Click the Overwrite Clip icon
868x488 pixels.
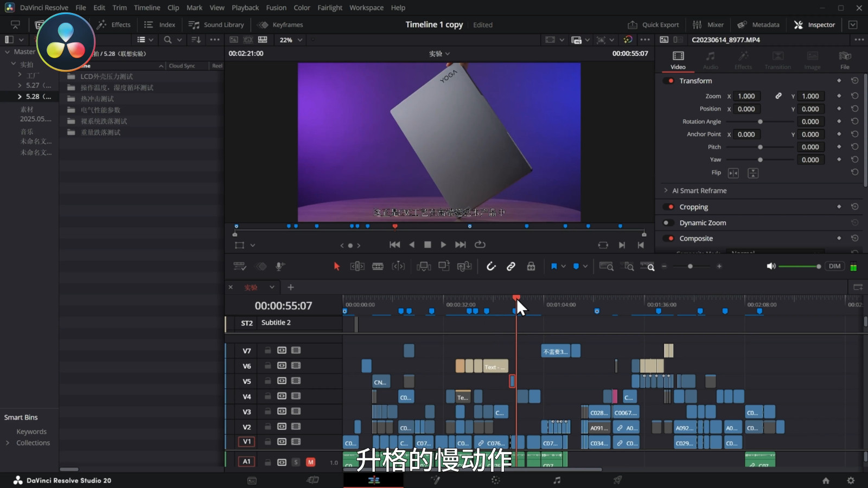444,266
